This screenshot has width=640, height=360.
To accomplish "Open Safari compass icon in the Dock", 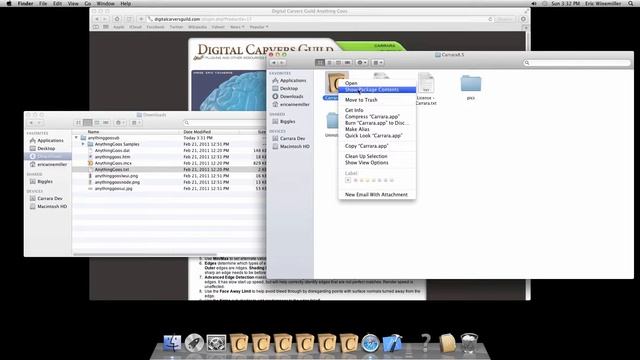I will point(371,343).
